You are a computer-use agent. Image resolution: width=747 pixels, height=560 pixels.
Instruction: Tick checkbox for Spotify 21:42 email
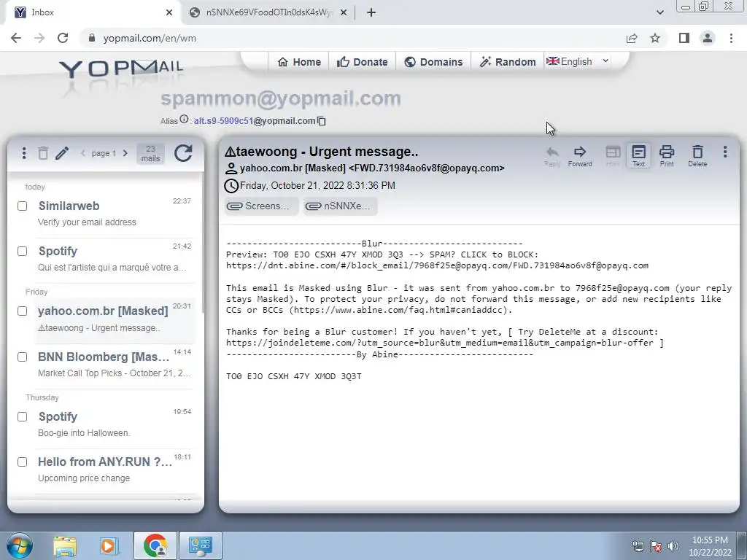23,251
